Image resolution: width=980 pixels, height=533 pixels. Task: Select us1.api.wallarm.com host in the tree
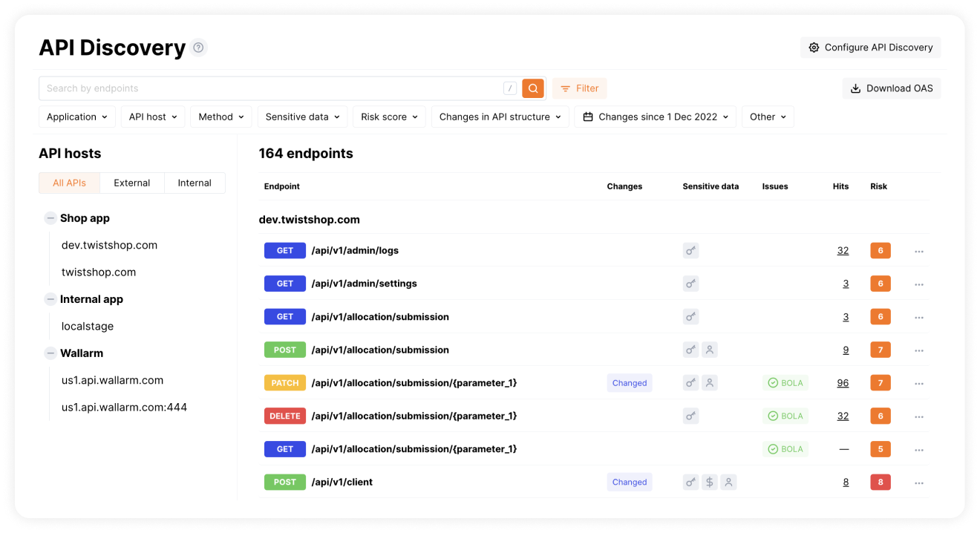pyautogui.click(x=112, y=380)
